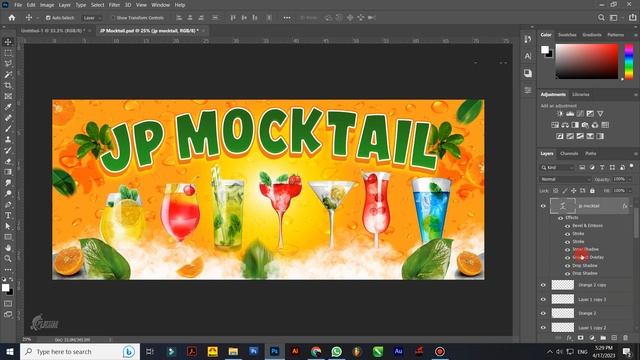640x360 pixels.
Task: Hide the Layer 1 copy 3 layer
Action: [x=543, y=300]
